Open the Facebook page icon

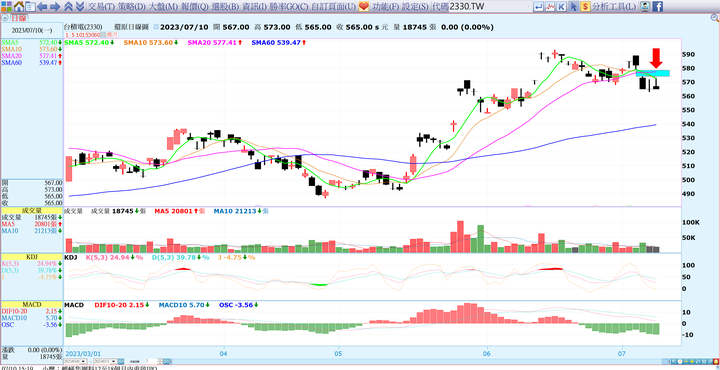(658, 6)
